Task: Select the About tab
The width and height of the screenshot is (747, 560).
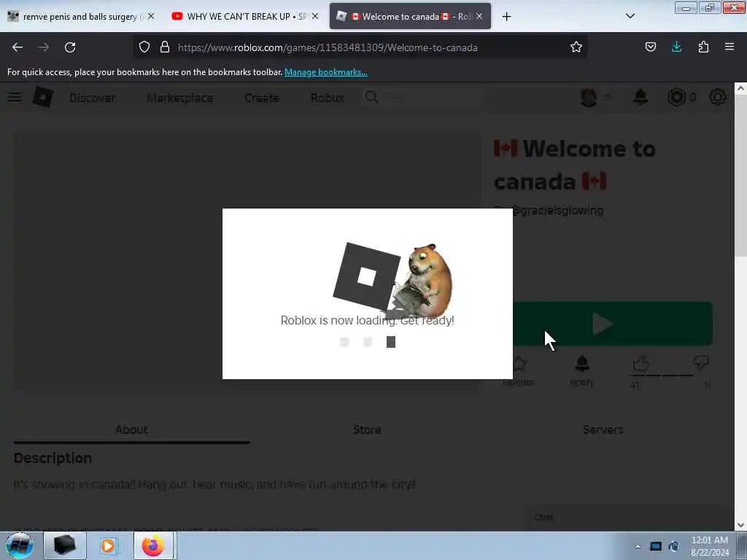Action: tap(131, 429)
